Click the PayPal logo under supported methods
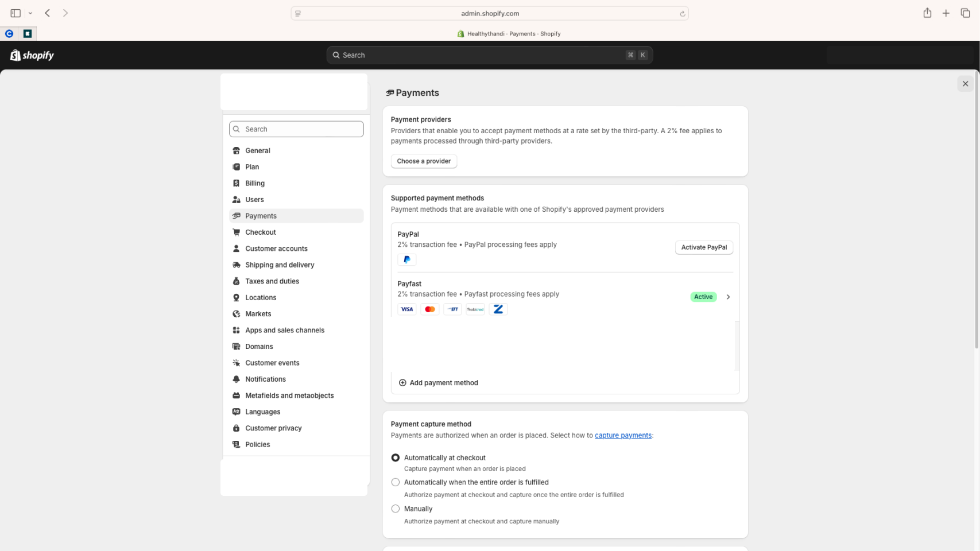 pyautogui.click(x=407, y=259)
